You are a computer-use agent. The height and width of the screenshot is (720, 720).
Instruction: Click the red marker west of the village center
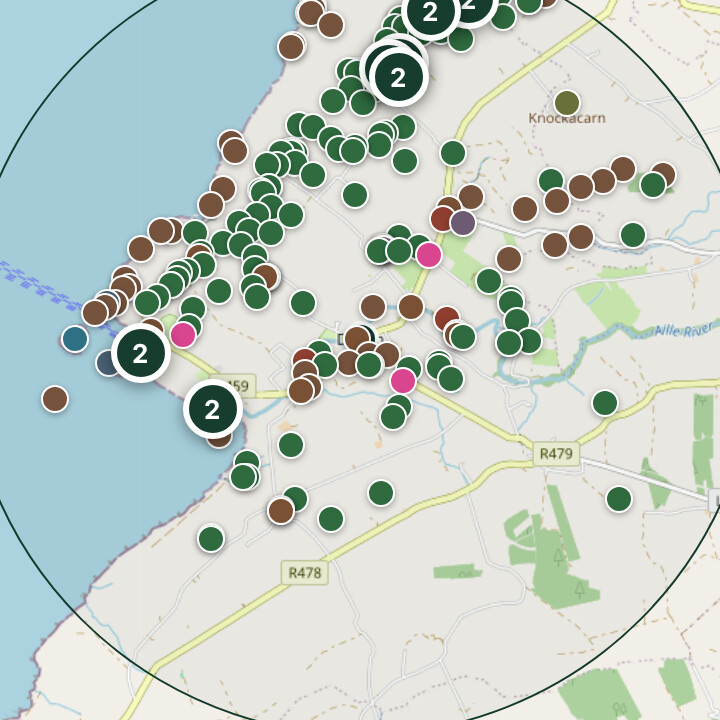(x=302, y=355)
